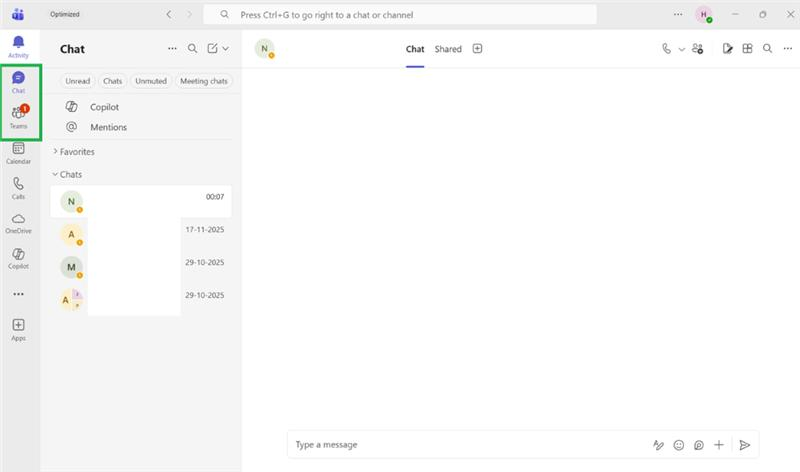The width and height of the screenshot is (800, 472).
Task: Open Teams with notification badge
Action: [x=18, y=117]
